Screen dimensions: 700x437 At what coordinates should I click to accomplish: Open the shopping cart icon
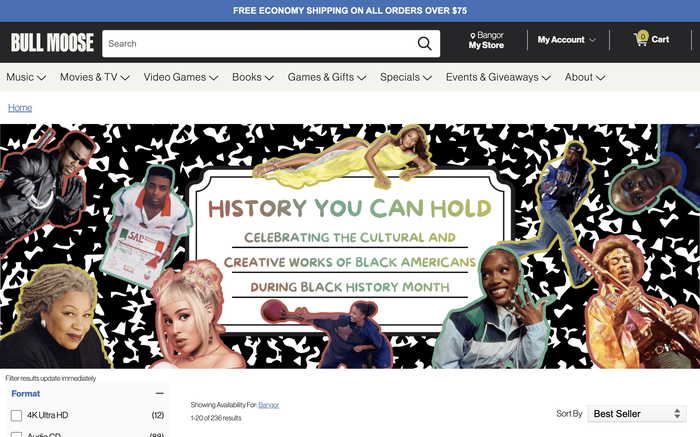point(641,39)
